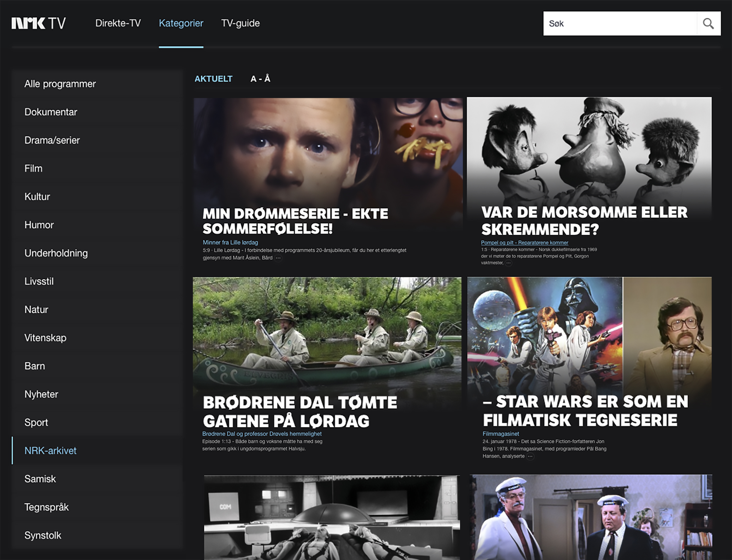Open the Barn category

point(98,366)
